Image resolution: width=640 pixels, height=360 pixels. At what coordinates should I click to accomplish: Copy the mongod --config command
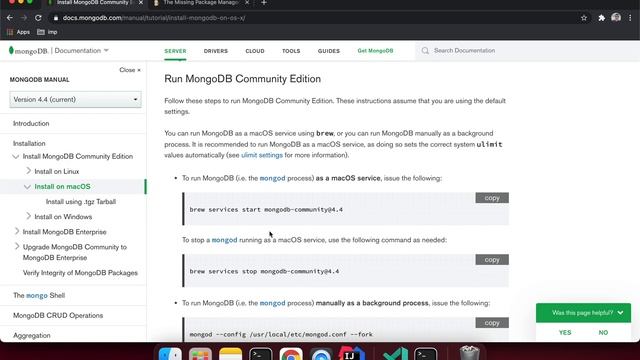coord(492,323)
